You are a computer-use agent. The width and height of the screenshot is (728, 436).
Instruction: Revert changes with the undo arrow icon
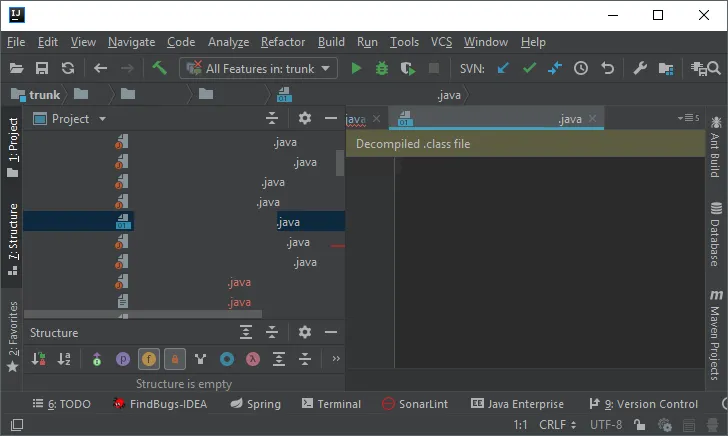(x=607, y=69)
